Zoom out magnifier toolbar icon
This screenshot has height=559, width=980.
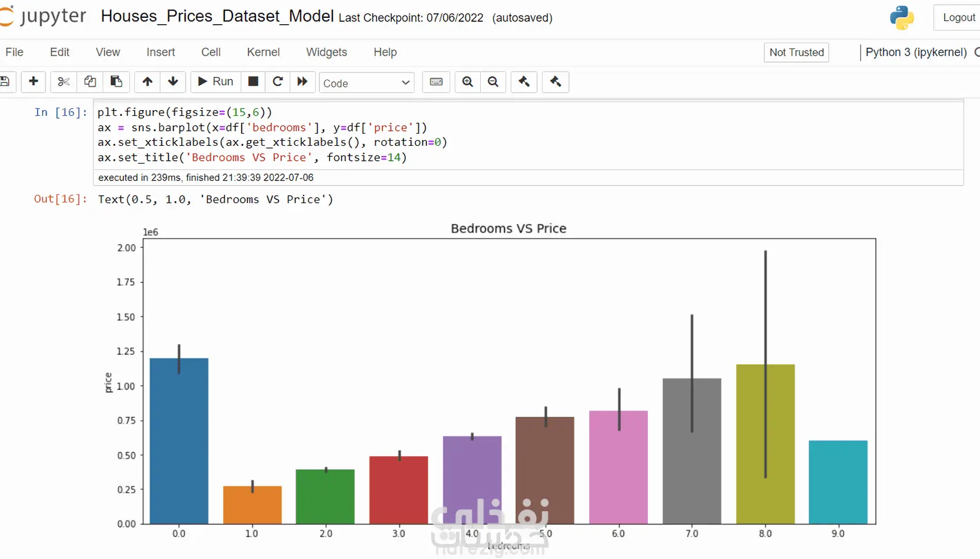pyautogui.click(x=493, y=82)
